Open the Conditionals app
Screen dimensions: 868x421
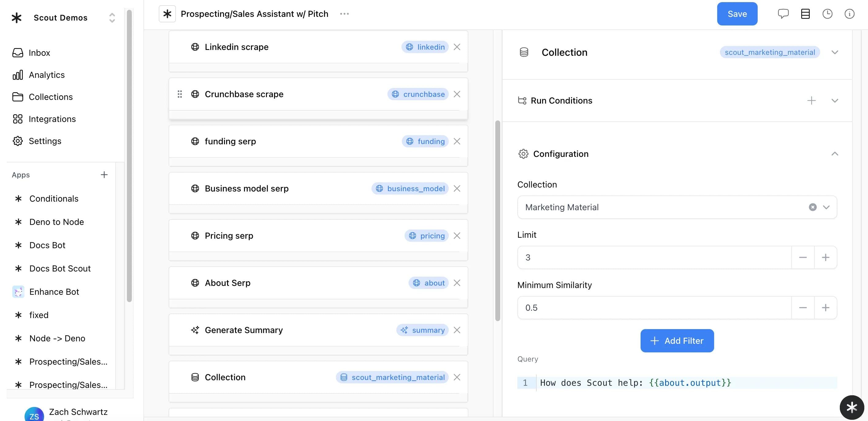[54, 198]
